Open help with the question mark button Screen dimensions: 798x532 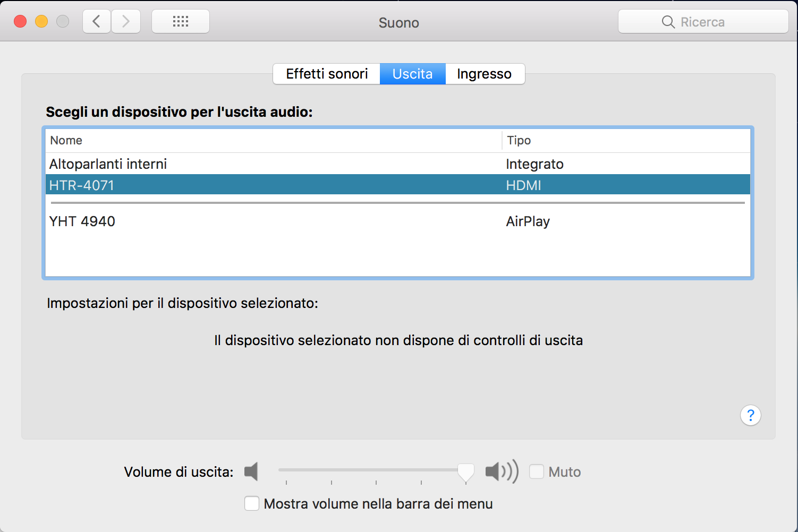pyautogui.click(x=751, y=415)
